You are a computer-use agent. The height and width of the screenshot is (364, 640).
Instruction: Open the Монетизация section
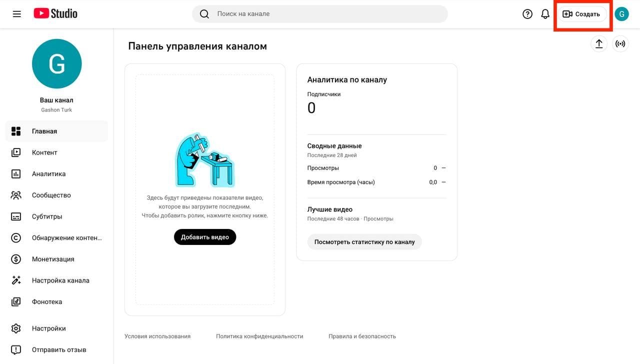pos(16,259)
